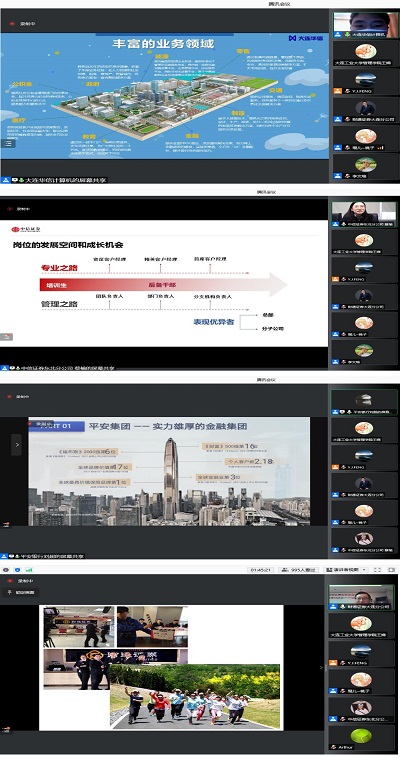400x760 pixels.
Task: Select 王琳 thumbnail in the team-photos meeting
Action: point(362,625)
